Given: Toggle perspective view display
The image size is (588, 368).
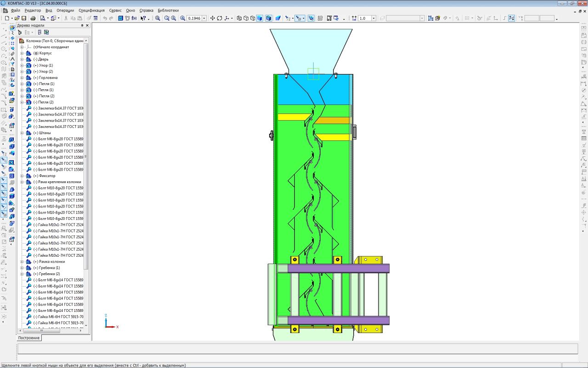Looking at the screenshot, I should tap(278, 18).
